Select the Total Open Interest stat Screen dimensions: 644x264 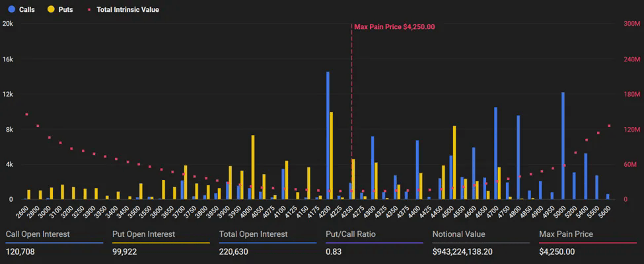coord(268,243)
